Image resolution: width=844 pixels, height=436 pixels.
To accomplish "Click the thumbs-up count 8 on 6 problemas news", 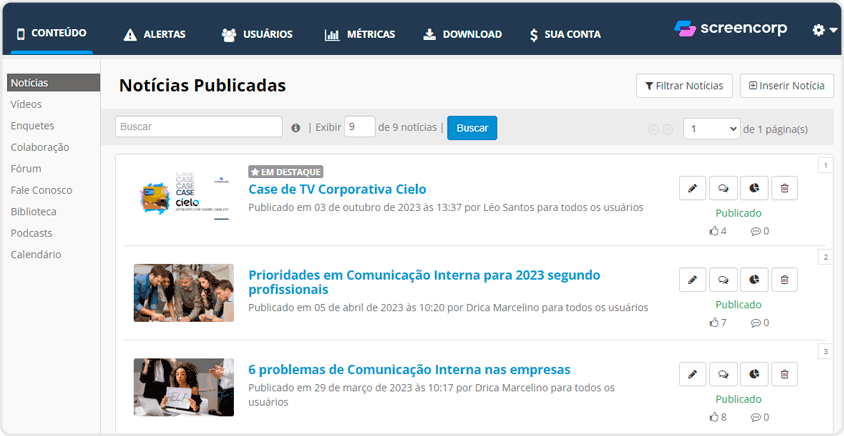I will click(718, 417).
